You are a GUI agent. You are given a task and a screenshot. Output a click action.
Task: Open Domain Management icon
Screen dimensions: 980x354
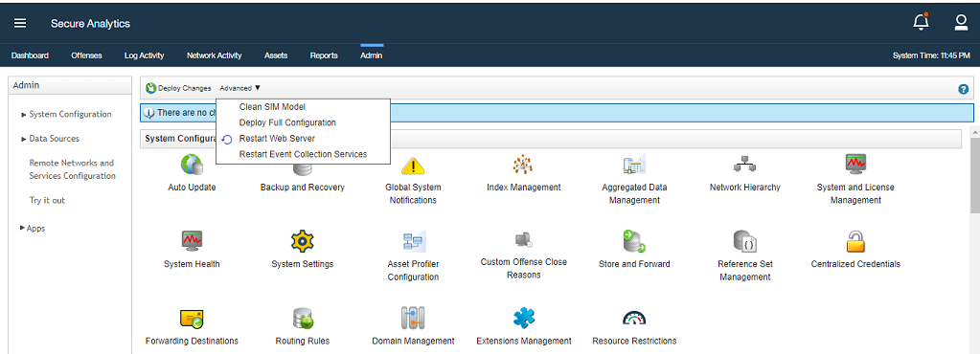click(x=413, y=319)
